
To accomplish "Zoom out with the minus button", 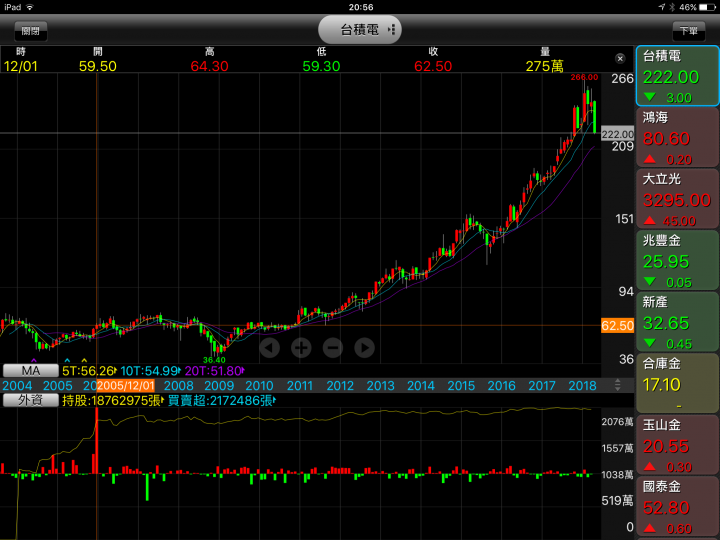I will [x=333, y=348].
